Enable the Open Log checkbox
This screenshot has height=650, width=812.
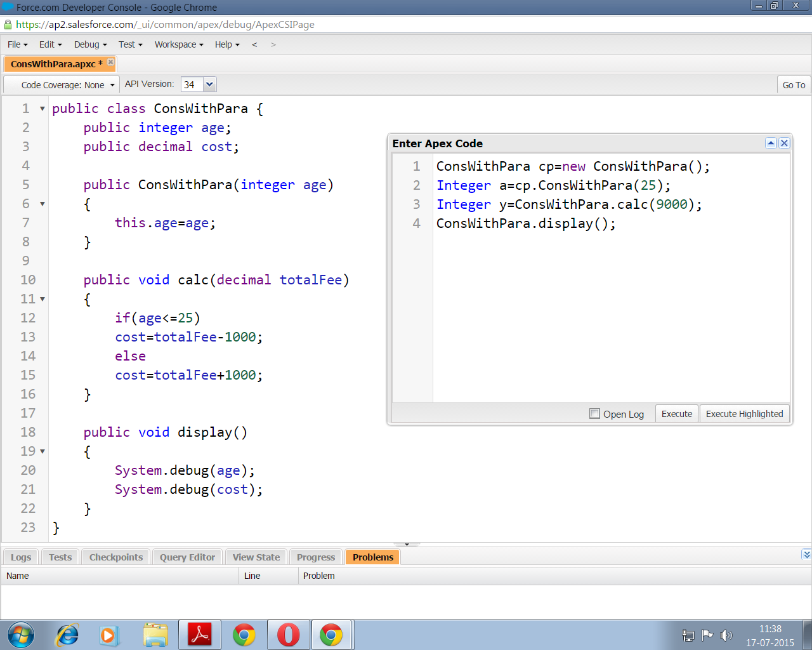(594, 414)
